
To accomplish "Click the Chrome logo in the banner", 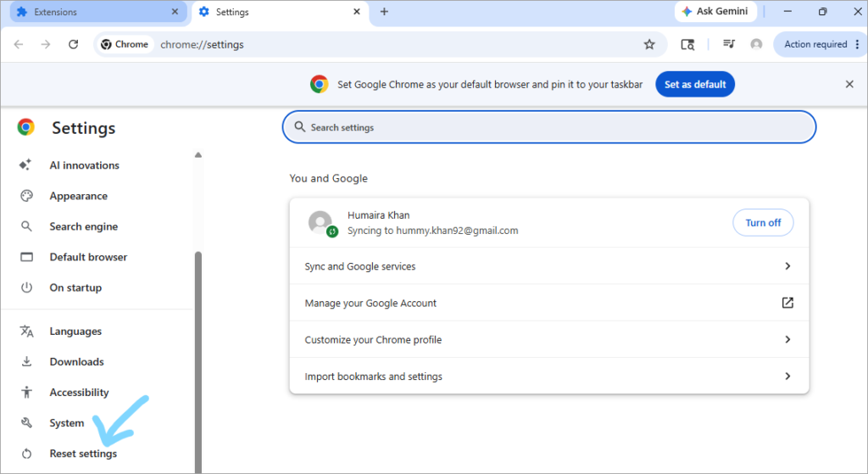I will (319, 84).
